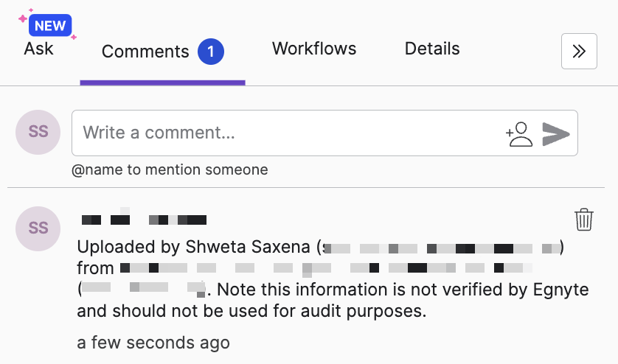Focus the Write a comment field
618x364 pixels.
click(x=324, y=133)
